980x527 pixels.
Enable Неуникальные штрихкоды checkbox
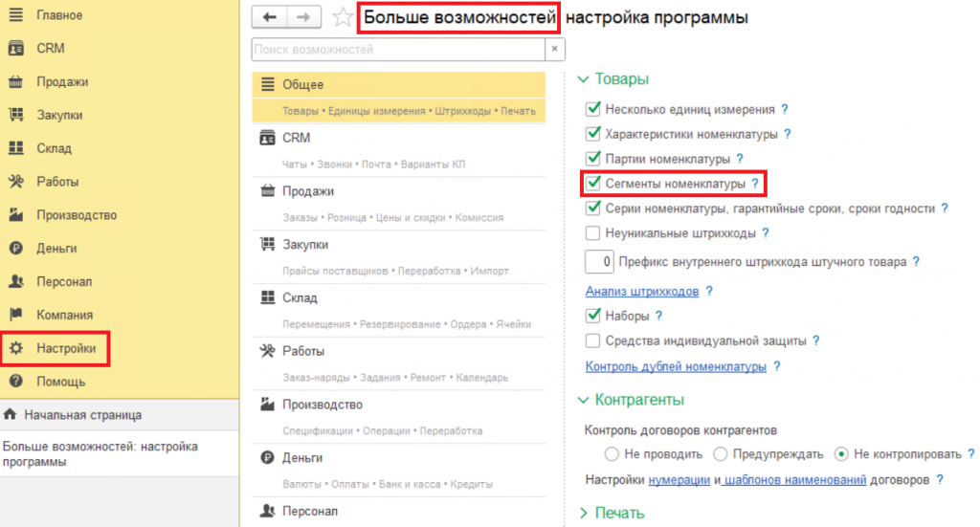pyautogui.click(x=593, y=233)
